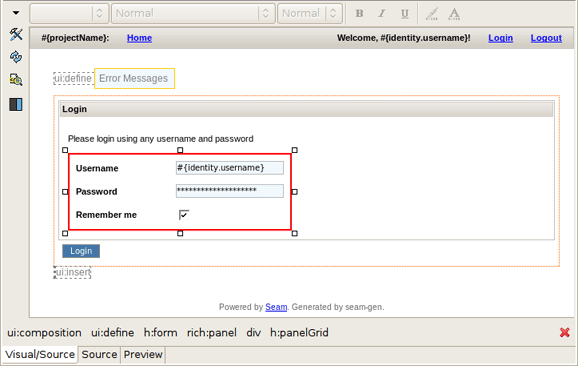The image size is (578, 366).
Task: Click the Home link in header
Action: click(139, 38)
